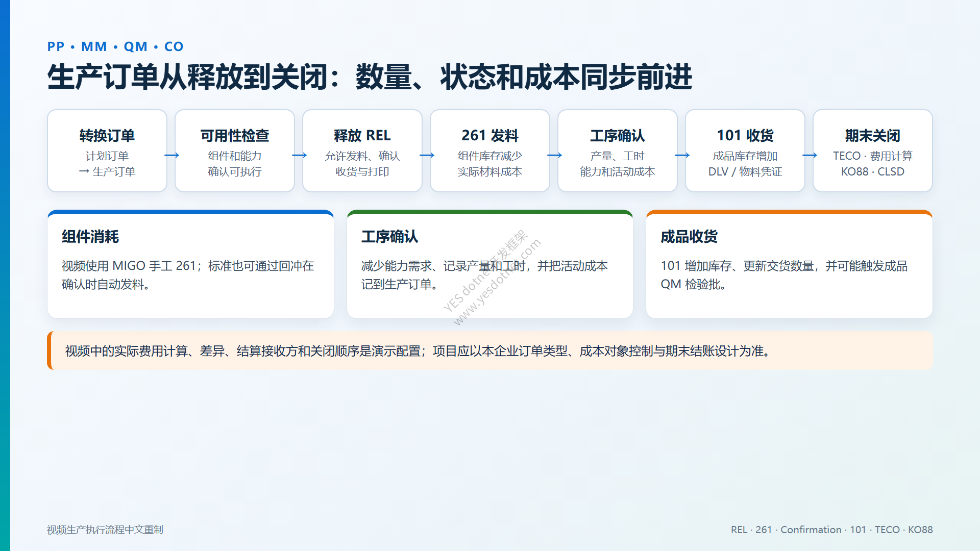Click text KO88 · CLSD
Viewport: 980px width, 551px height.
(x=873, y=172)
